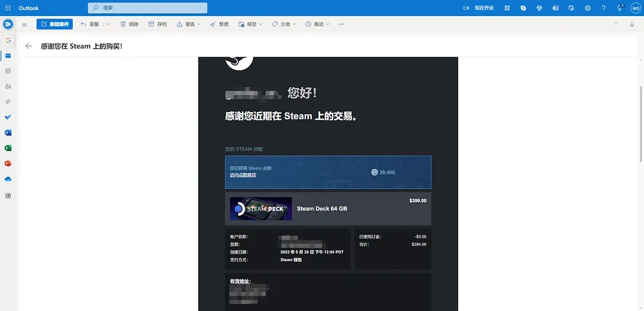The image size is (644, 311).
Task: Click the vertical scrollbar of the message pane
Action: (641, 124)
